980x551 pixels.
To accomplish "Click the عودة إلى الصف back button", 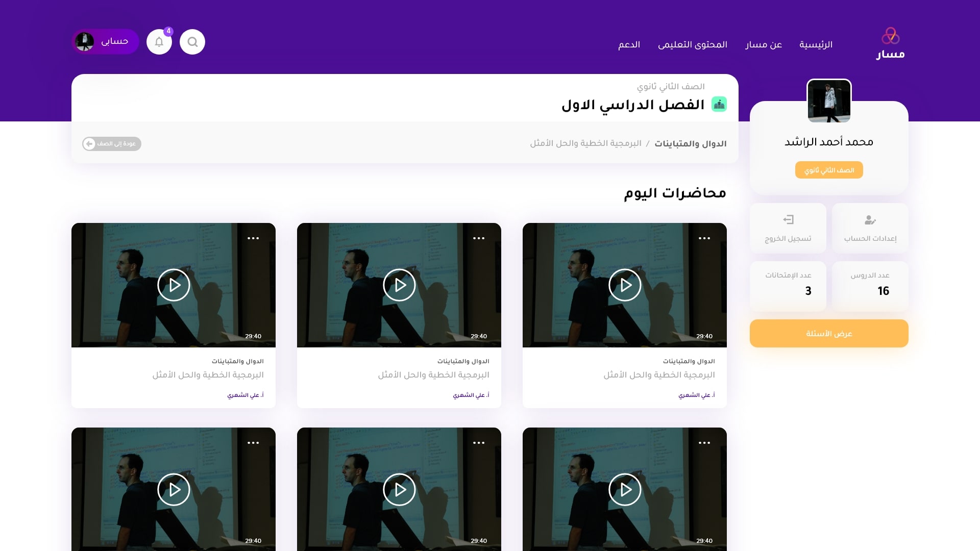I will [x=112, y=144].
